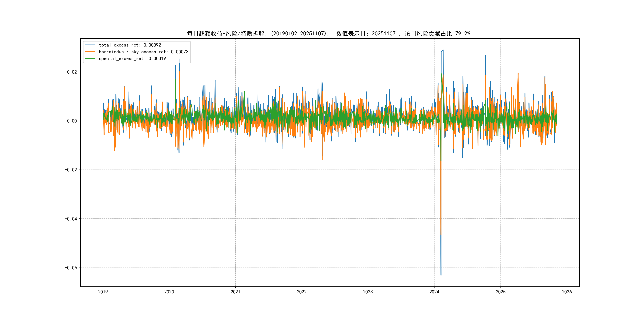The width and height of the screenshot is (644, 322).
Task: Click the chart title text
Action: pyautogui.click(x=329, y=34)
